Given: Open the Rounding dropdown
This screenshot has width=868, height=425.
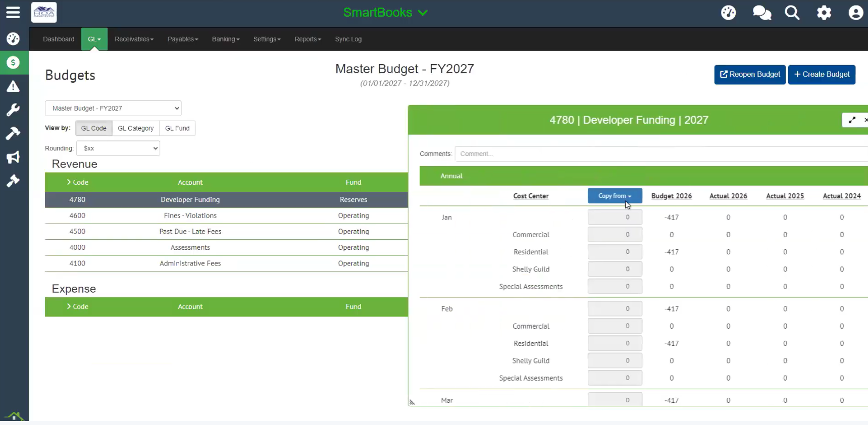Looking at the screenshot, I should [x=118, y=148].
